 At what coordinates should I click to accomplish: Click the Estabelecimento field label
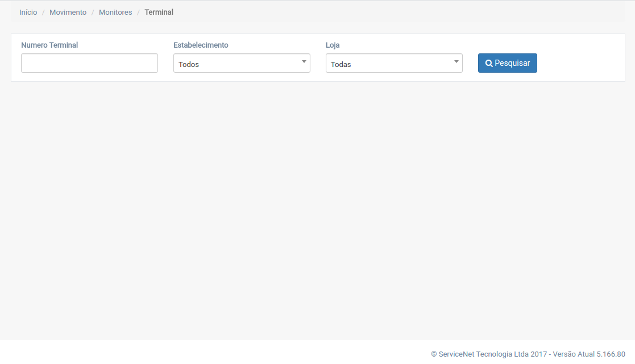tap(201, 45)
